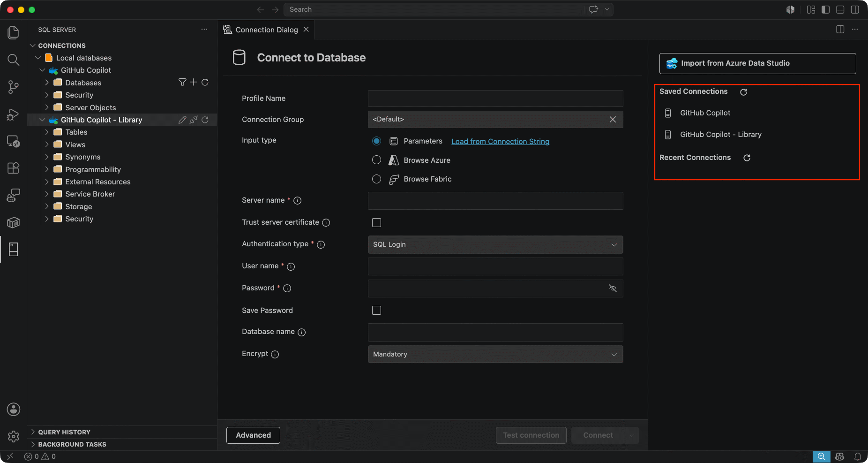Show info for Server name field
Screen dimensions: 868x463
297,200
